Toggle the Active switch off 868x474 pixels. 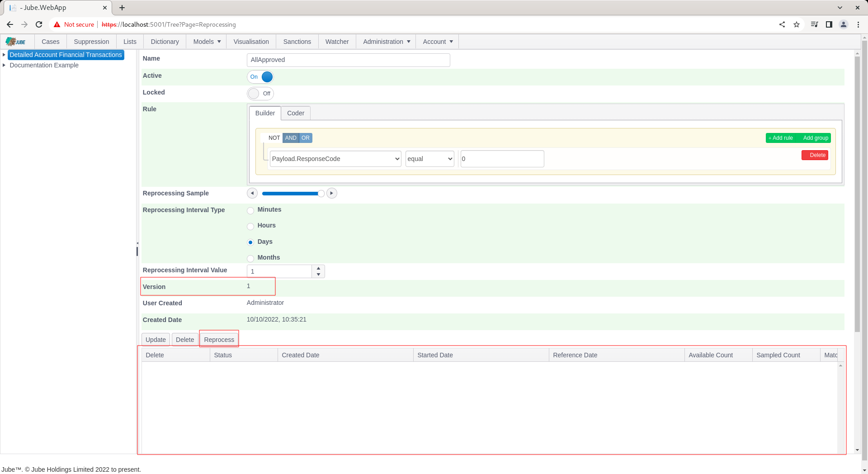[260, 77]
